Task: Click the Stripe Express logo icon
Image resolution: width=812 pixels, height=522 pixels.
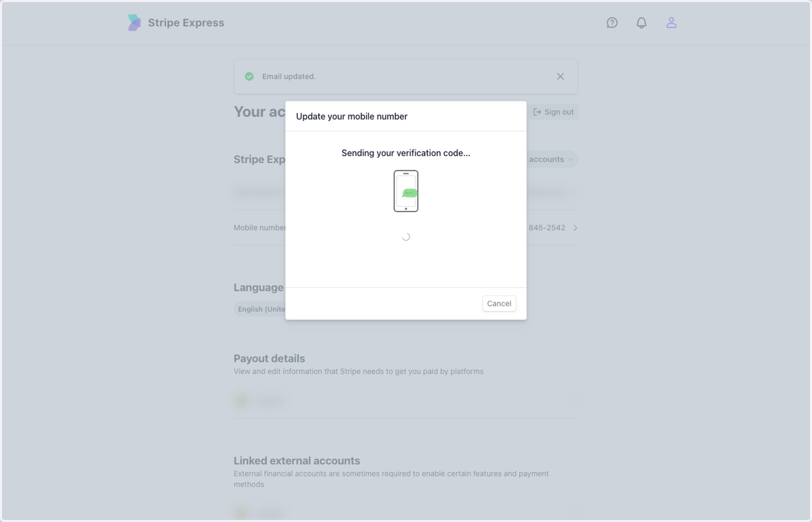Action: (134, 22)
